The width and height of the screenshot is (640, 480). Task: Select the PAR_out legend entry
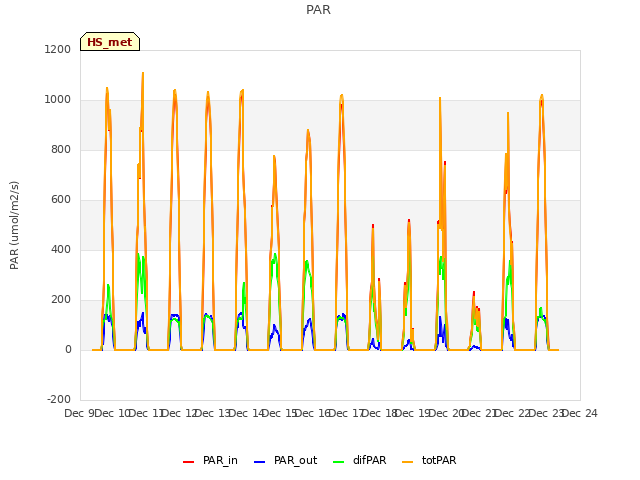point(285,460)
